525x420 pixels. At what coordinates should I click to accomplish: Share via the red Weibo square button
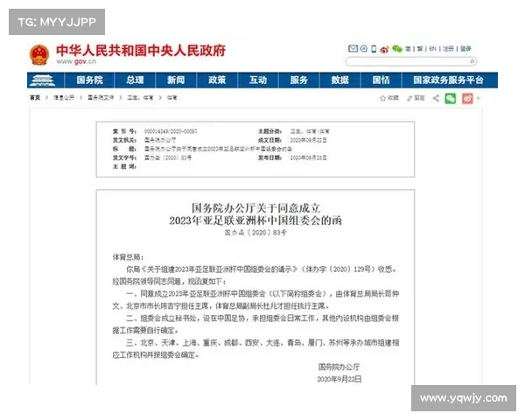coord(467,99)
